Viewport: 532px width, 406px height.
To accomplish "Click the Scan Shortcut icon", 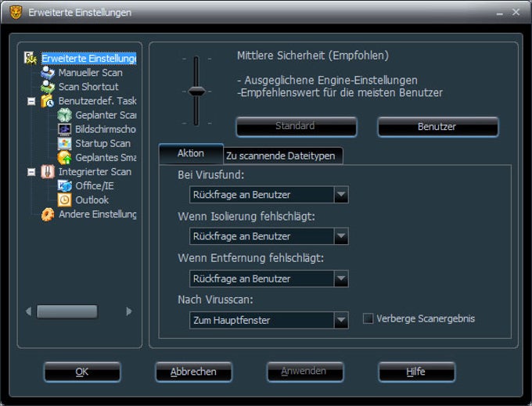I will coord(48,87).
